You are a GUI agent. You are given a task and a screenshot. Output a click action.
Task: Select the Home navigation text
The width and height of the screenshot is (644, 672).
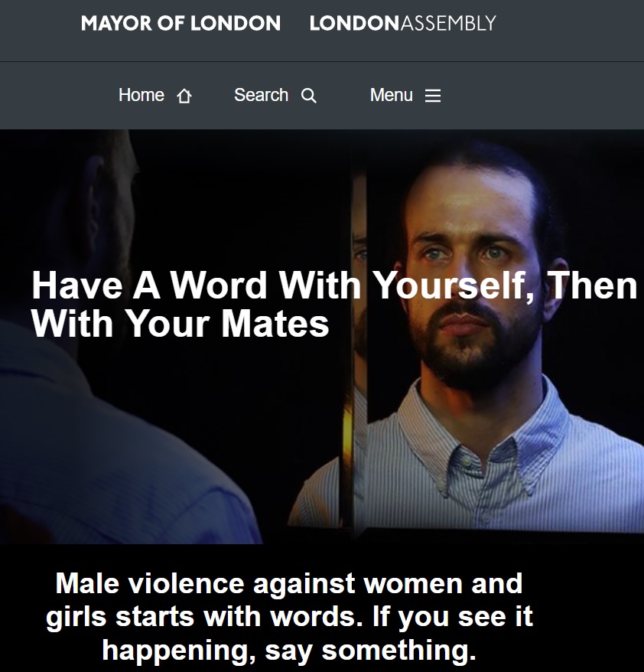point(141,95)
